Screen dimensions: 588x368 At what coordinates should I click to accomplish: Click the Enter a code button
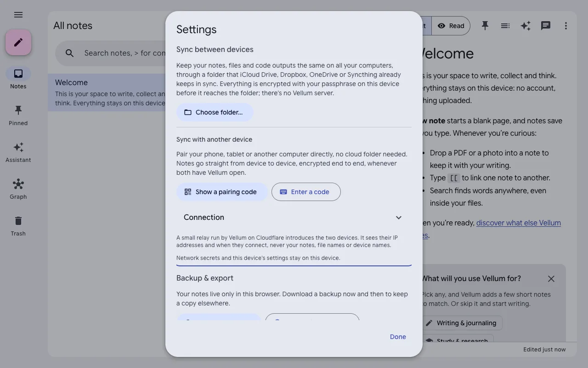click(306, 192)
